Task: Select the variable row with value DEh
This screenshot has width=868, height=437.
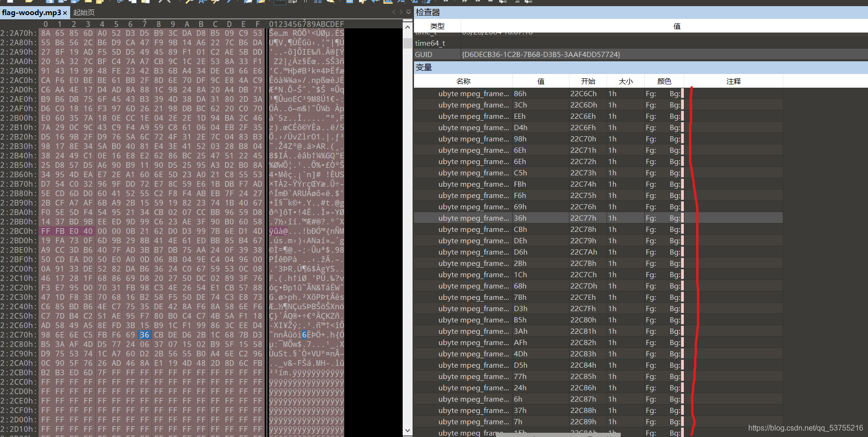Action: 598,241
